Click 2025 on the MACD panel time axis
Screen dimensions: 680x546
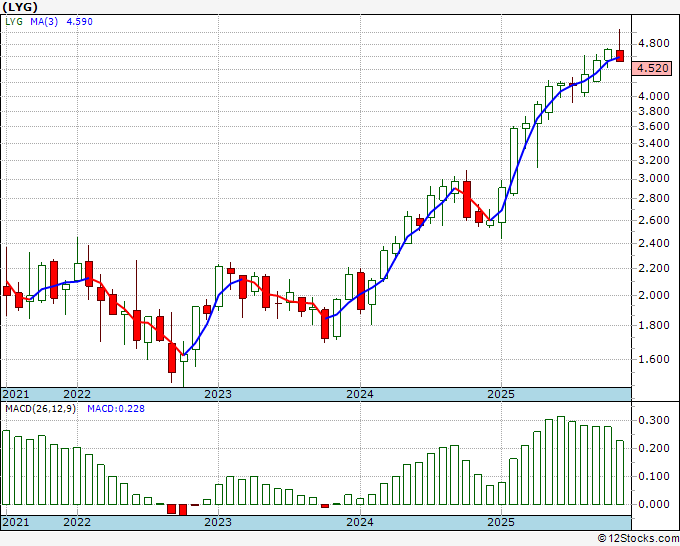click(501, 522)
